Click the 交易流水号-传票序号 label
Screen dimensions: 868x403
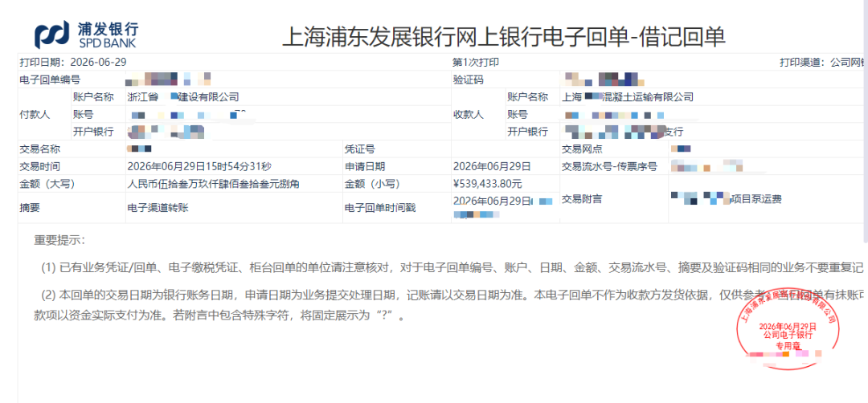coord(609,166)
